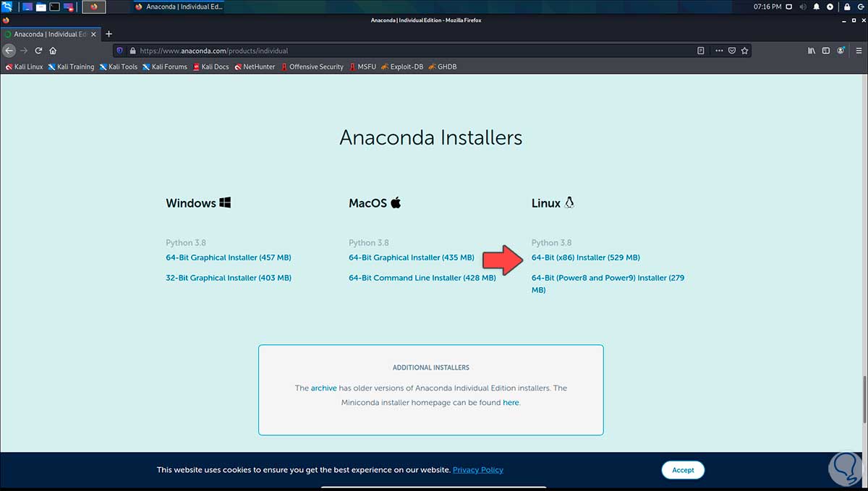Open the GHDB bookmark
The width and height of the screenshot is (868, 491).
tap(442, 67)
